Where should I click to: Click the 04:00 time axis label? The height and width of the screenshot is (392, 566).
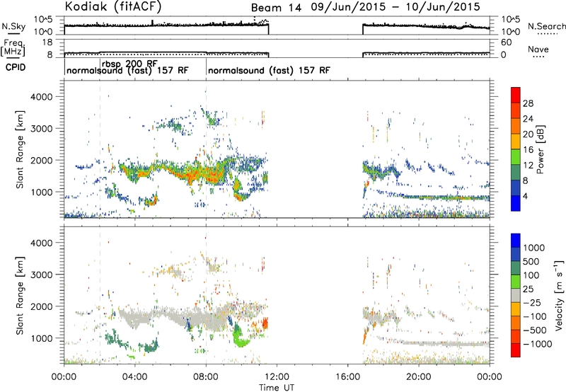tap(135, 377)
